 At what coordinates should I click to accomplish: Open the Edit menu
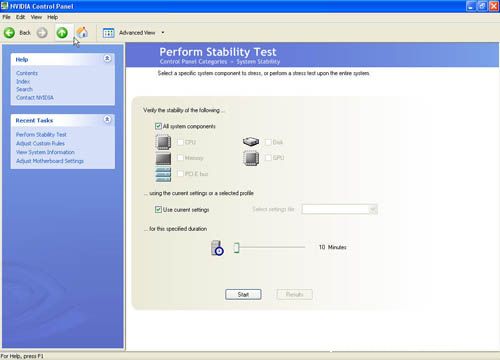[20, 17]
